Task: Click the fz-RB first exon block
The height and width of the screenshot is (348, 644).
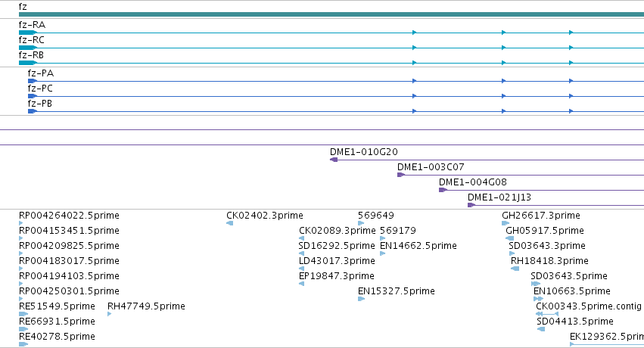Action: (x=28, y=63)
